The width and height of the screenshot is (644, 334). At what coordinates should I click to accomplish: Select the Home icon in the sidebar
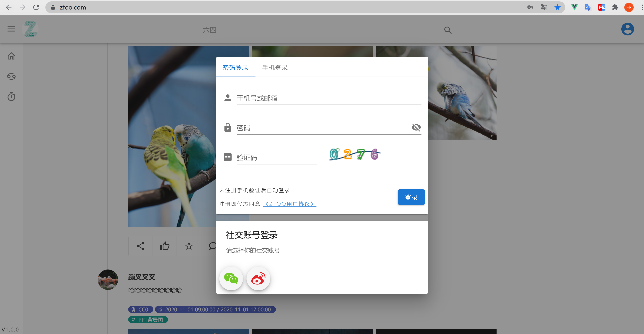[11, 56]
